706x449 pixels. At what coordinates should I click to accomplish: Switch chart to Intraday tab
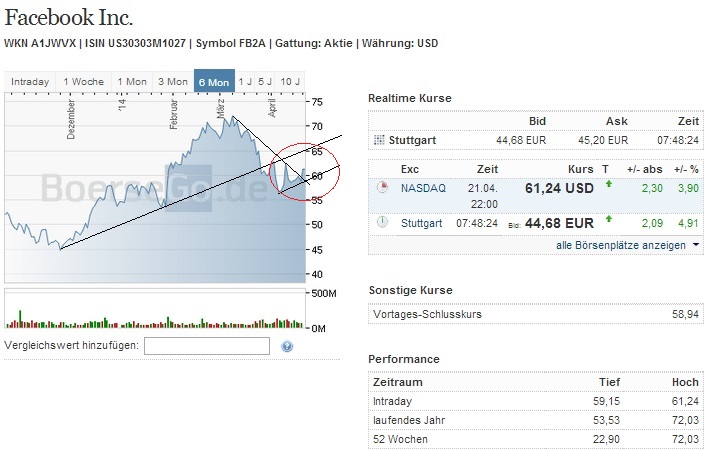pyautogui.click(x=30, y=82)
